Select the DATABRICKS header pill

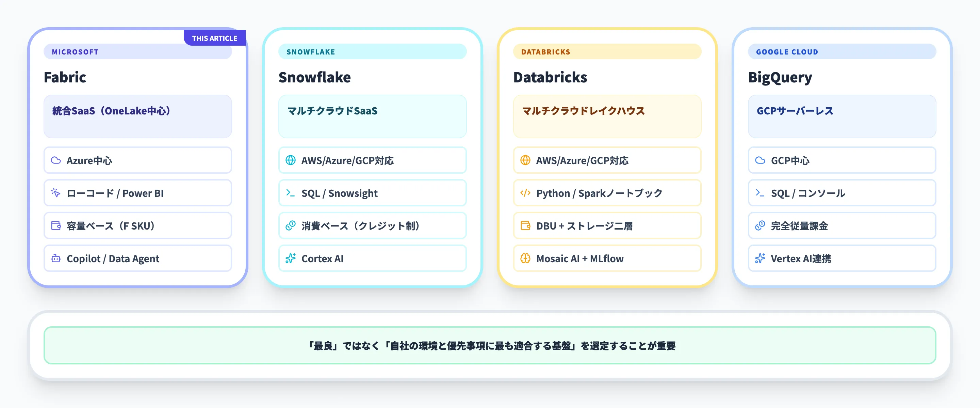pyautogui.click(x=606, y=52)
